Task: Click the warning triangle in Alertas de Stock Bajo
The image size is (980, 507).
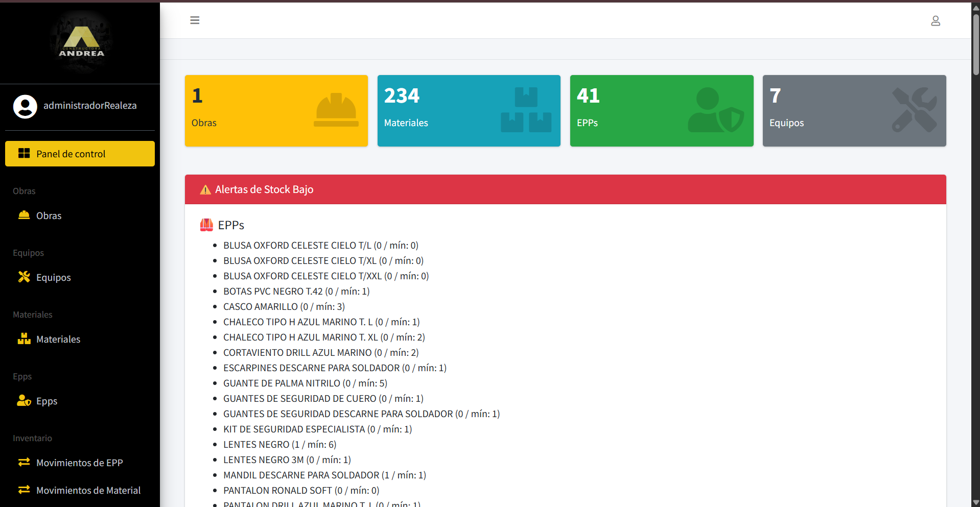Action: pyautogui.click(x=205, y=189)
